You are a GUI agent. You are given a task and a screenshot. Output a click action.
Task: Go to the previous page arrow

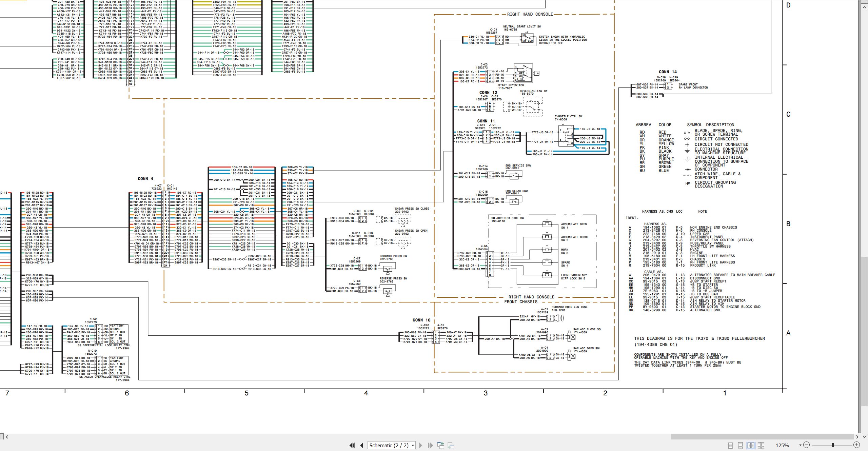[x=362, y=445]
